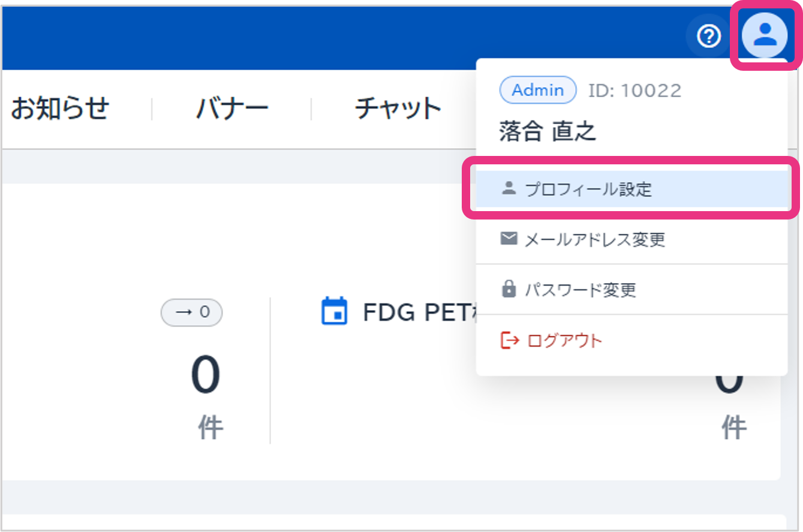Click the large 0 件 count below the "→ 0" badge

tap(206, 376)
